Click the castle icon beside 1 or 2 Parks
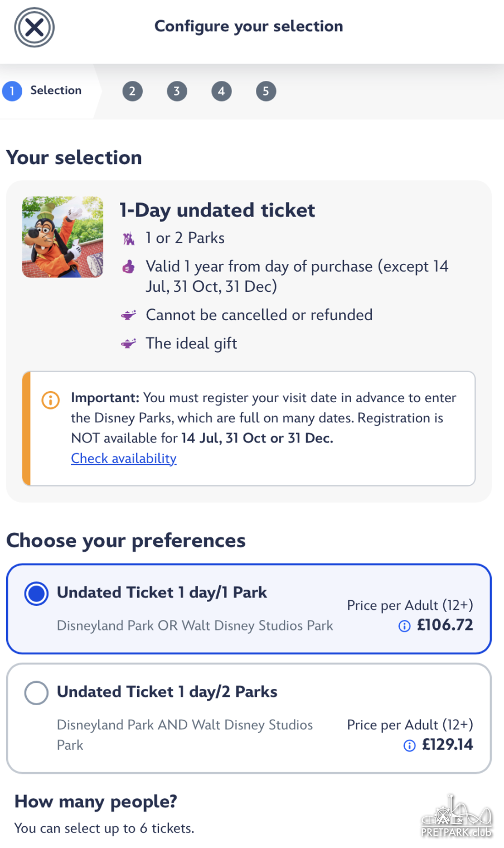504x848 pixels. (129, 239)
